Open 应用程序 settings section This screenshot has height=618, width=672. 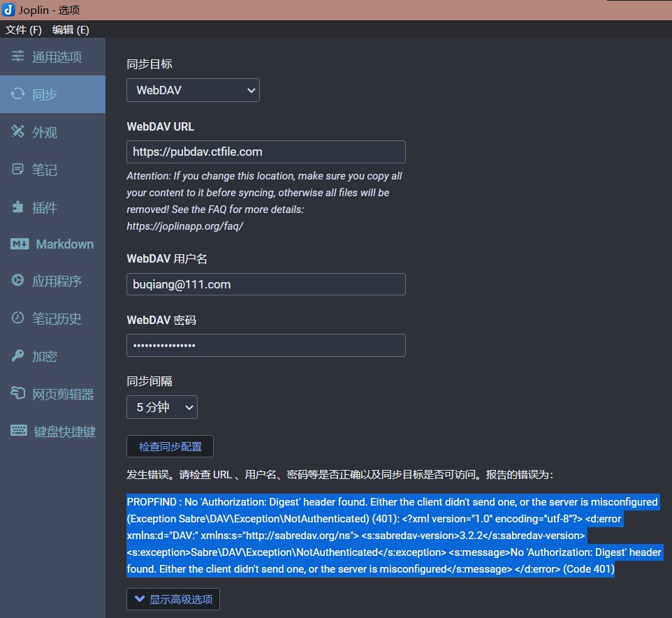pyautogui.click(x=52, y=281)
